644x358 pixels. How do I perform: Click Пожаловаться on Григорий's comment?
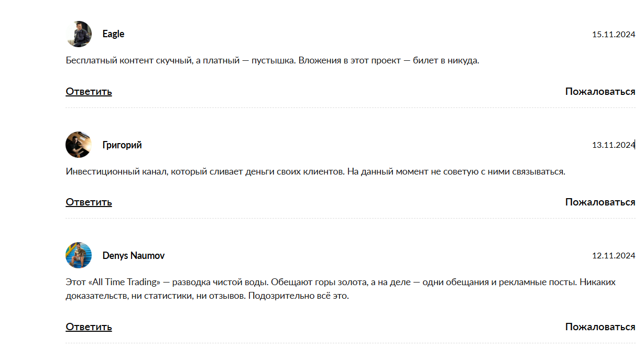[600, 202]
